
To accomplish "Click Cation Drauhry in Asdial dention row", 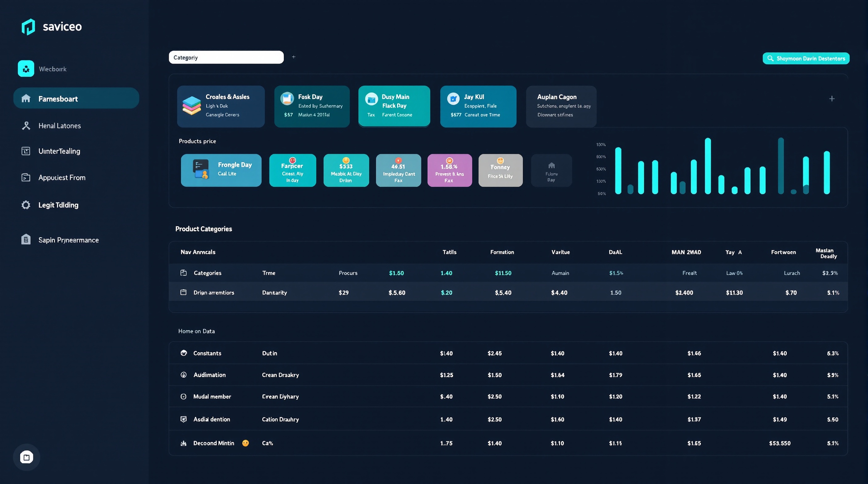I will click(x=280, y=419).
